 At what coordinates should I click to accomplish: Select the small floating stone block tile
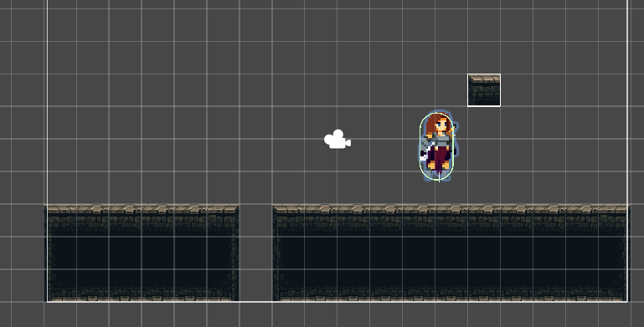484,90
